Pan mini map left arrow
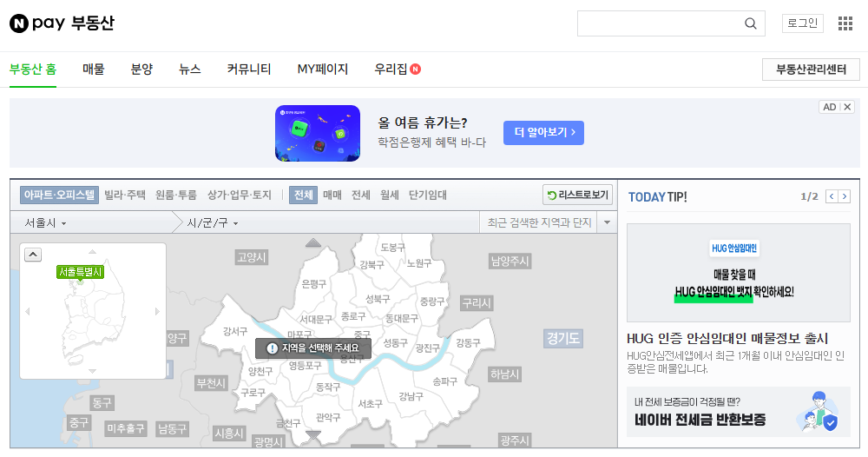This screenshot has height=457, width=868. (28, 311)
